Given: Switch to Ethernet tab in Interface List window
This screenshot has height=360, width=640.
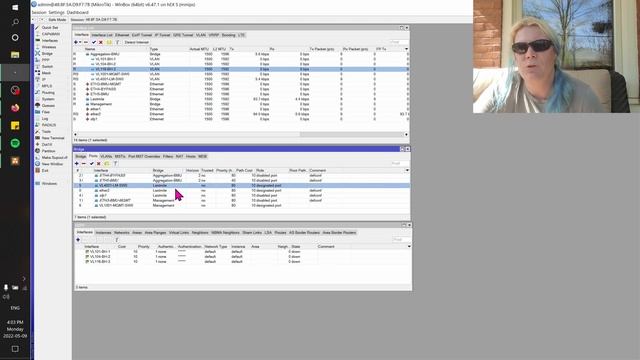Looking at the screenshot, I should point(122,35).
